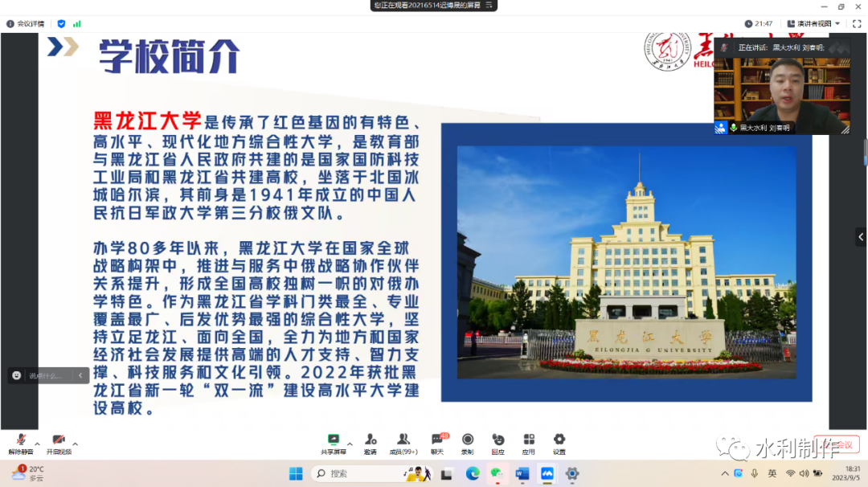Image resolution: width=868 pixels, height=487 pixels.
Task: Focus the 说点什么 chat input
Action: click(x=47, y=376)
